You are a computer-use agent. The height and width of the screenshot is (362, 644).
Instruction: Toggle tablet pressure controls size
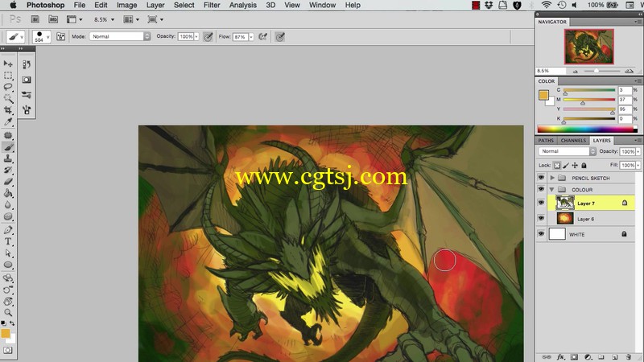tap(280, 37)
